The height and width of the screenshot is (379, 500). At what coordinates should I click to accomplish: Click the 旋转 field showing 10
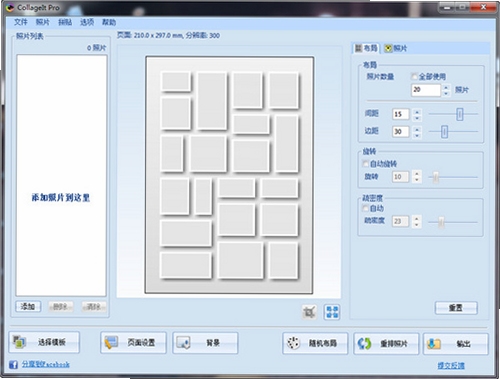(x=401, y=177)
